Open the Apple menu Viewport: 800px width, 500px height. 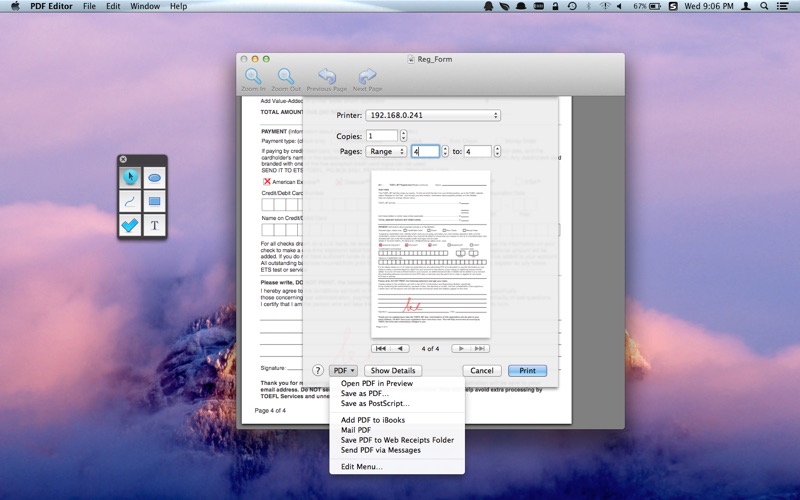[x=15, y=6]
